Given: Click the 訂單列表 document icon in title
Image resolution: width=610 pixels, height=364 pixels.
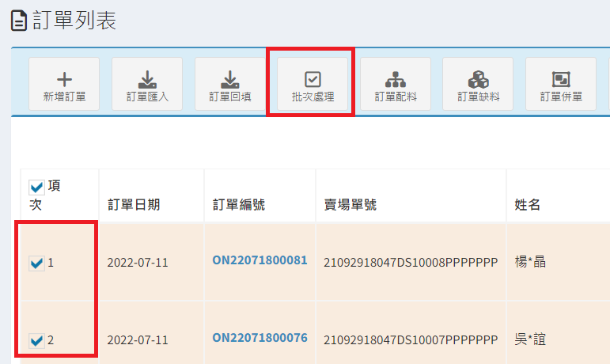Looking at the screenshot, I should tap(18, 21).
